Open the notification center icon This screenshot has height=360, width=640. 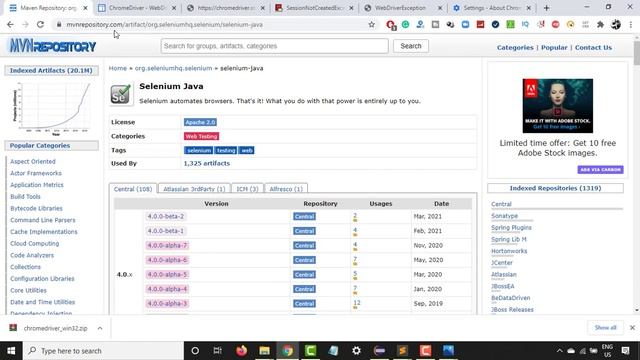625,351
